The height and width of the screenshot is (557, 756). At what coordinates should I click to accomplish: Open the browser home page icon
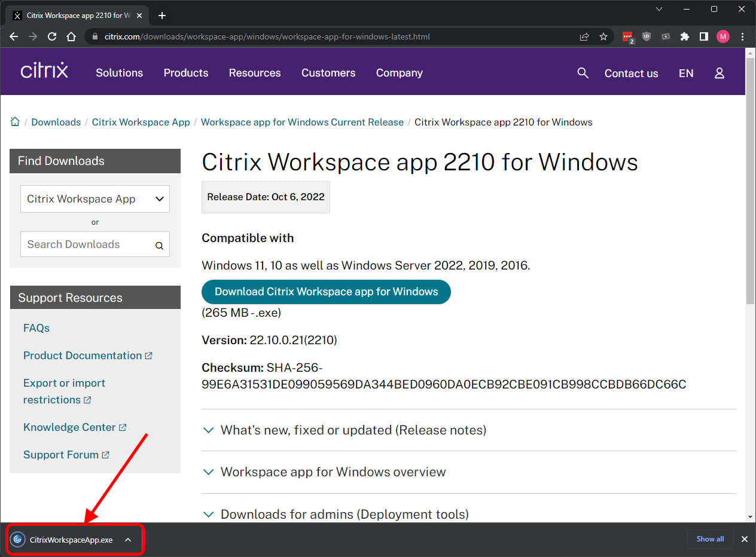click(71, 36)
